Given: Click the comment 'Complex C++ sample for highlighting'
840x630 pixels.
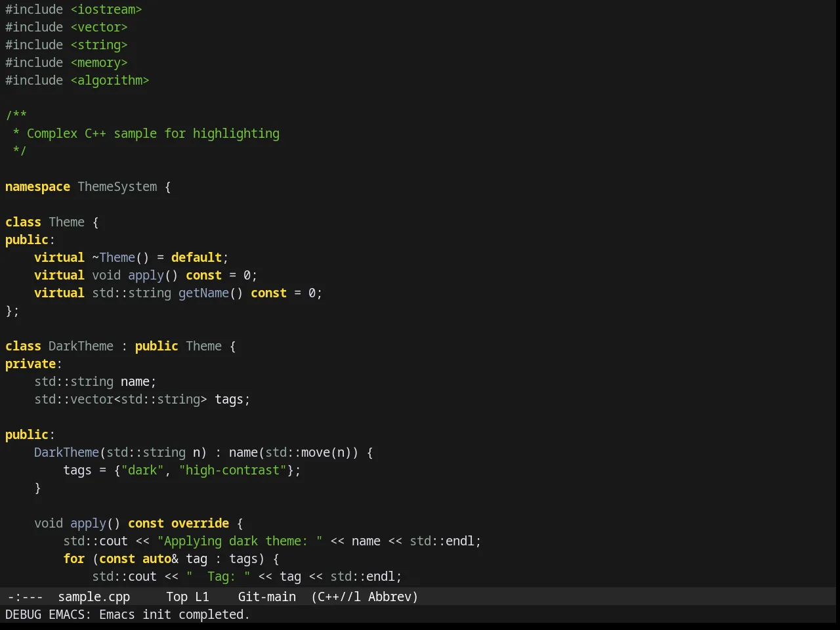Looking at the screenshot, I should pyautogui.click(x=153, y=133).
